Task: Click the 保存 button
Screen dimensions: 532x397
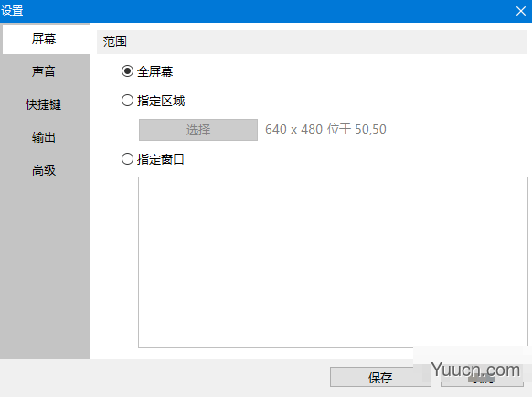Action: 380,377
